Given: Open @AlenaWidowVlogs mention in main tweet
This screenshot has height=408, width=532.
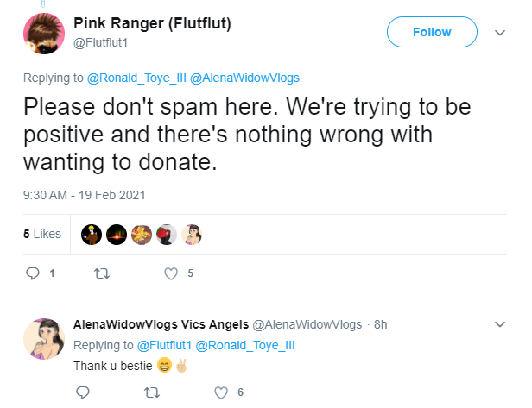Looking at the screenshot, I should pos(244,78).
